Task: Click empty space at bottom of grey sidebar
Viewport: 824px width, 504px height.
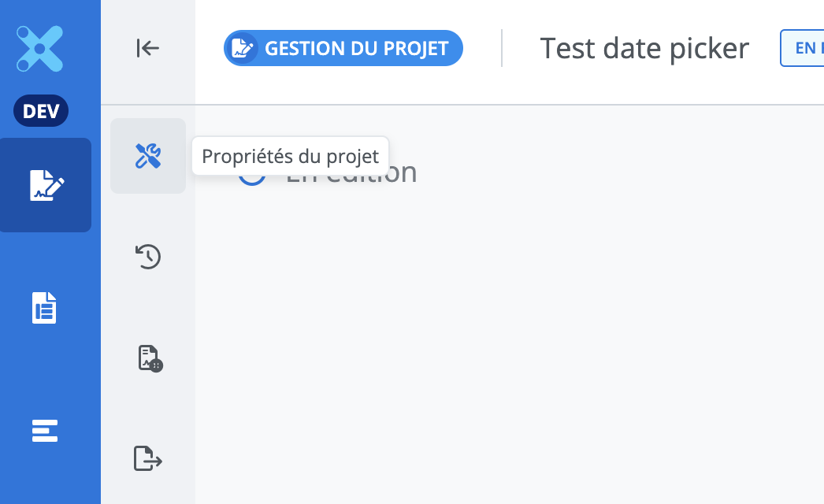Action: (x=148, y=492)
